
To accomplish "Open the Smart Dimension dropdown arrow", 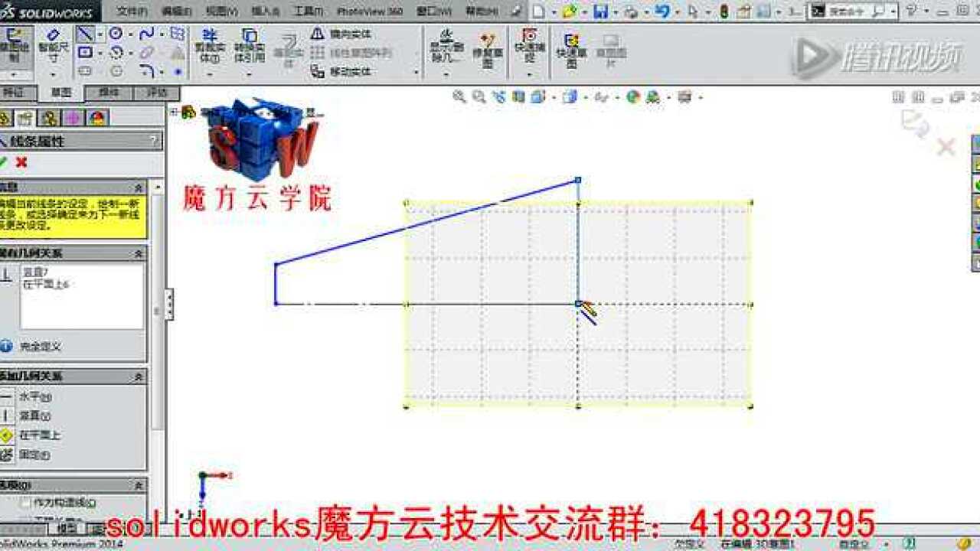I will (x=53, y=74).
